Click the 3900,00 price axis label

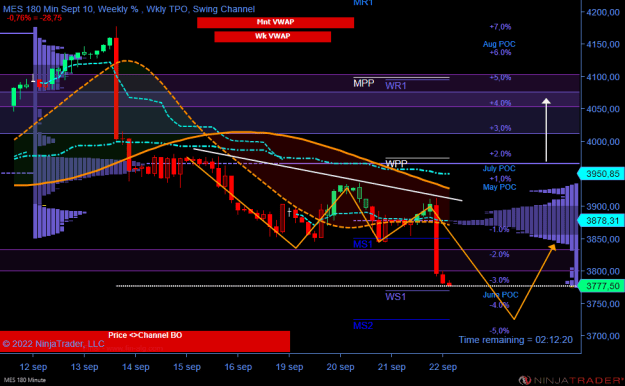pyautogui.click(x=603, y=207)
